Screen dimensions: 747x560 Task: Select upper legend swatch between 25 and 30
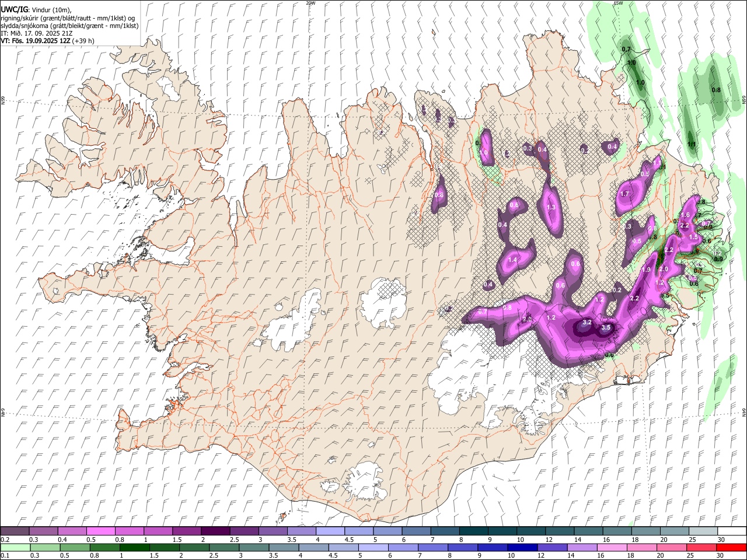703,531
